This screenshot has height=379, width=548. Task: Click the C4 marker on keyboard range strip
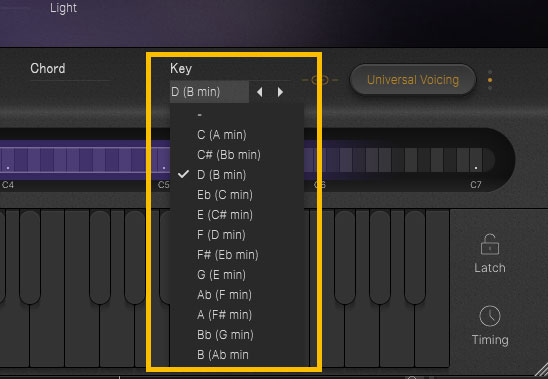(x=8, y=185)
